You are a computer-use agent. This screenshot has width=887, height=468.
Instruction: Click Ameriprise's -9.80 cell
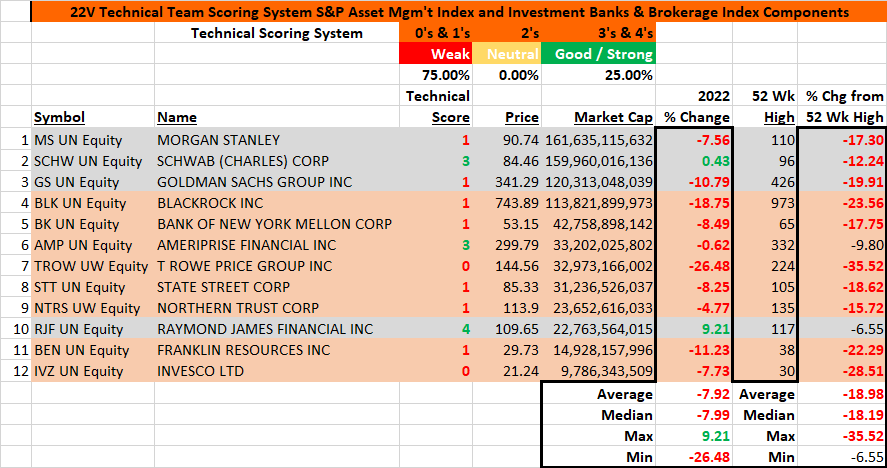point(842,245)
